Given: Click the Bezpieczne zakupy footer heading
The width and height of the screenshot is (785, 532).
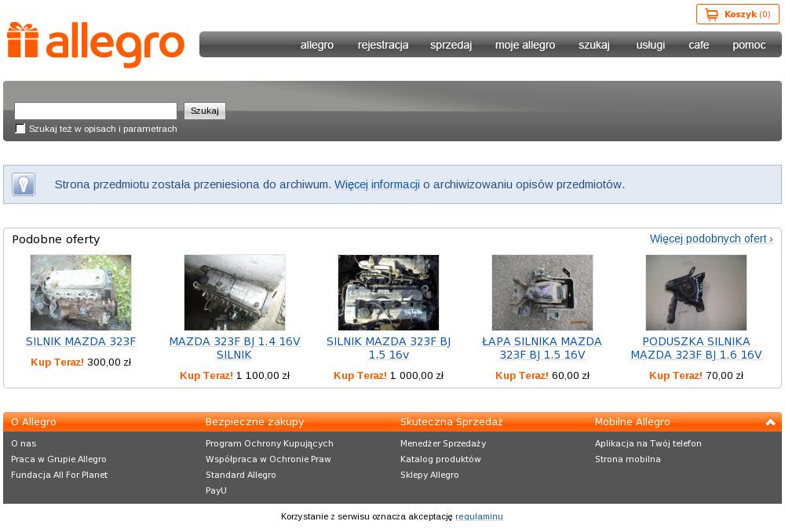Looking at the screenshot, I should 255,422.
